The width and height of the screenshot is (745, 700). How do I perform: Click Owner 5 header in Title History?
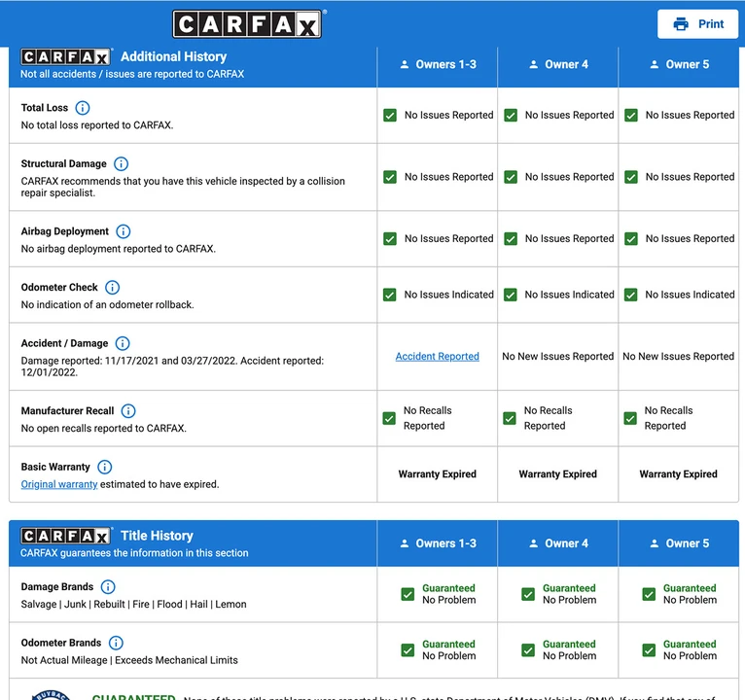pos(679,543)
